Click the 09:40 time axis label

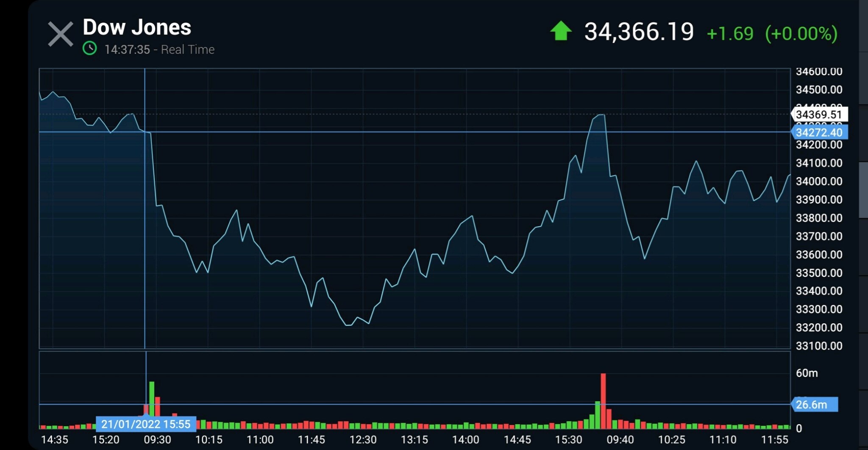tap(620, 440)
